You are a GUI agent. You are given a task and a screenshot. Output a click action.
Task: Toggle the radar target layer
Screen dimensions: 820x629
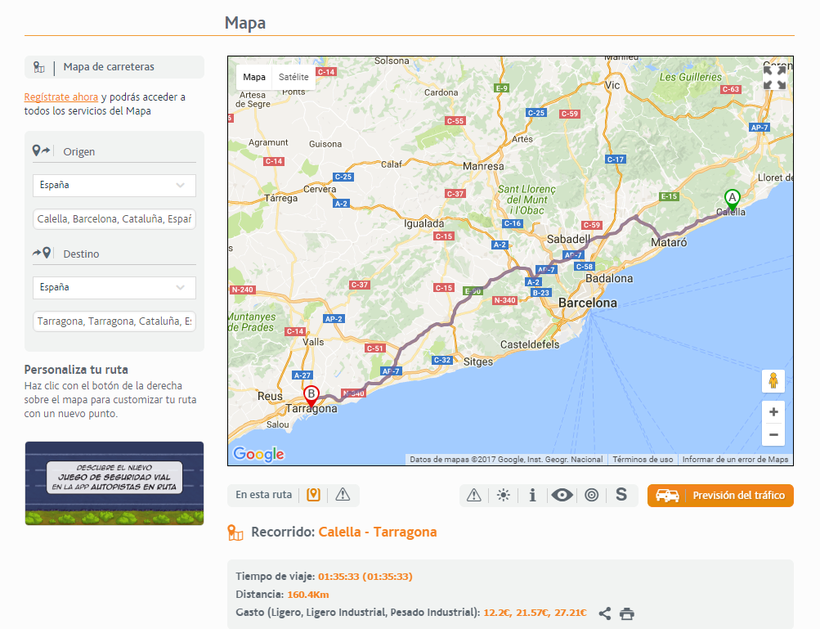[591, 495]
